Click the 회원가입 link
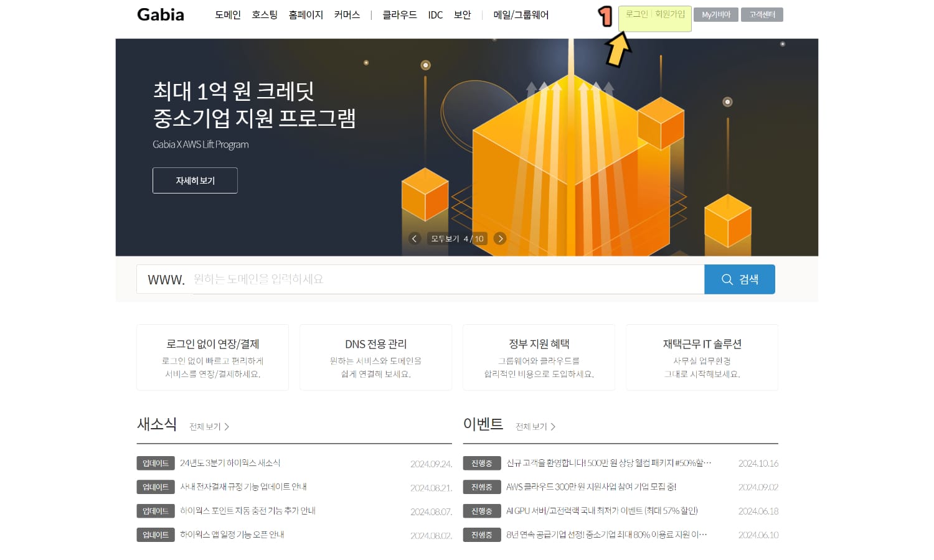 (x=670, y=14)
